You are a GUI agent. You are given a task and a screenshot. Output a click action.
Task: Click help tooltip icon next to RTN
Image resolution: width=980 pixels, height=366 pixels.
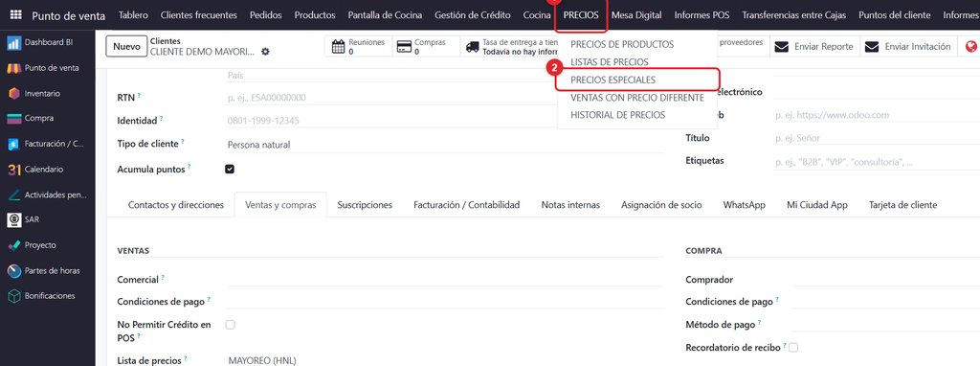tap(140, 96)
